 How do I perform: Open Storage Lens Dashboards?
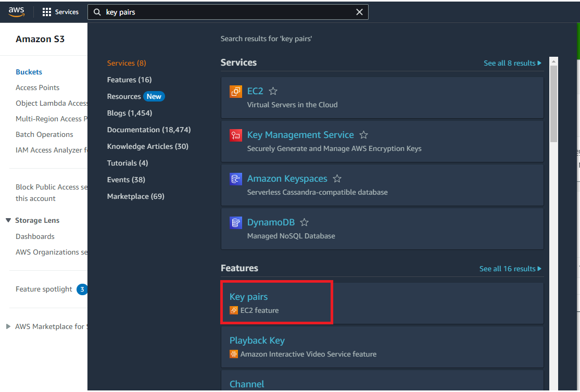coord(35,237)
